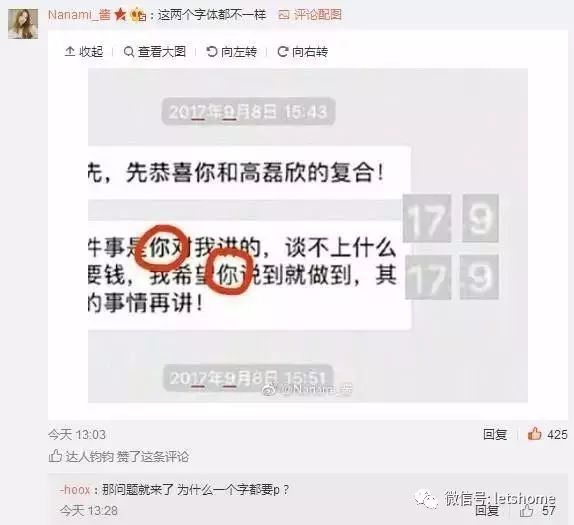Click the red star badge icon
The image size is (574, 525).
tap(120, 15)
